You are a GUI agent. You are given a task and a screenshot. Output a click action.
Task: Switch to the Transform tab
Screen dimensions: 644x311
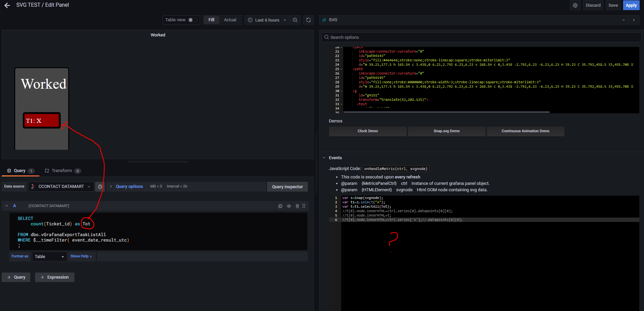[x=62, y=171]
